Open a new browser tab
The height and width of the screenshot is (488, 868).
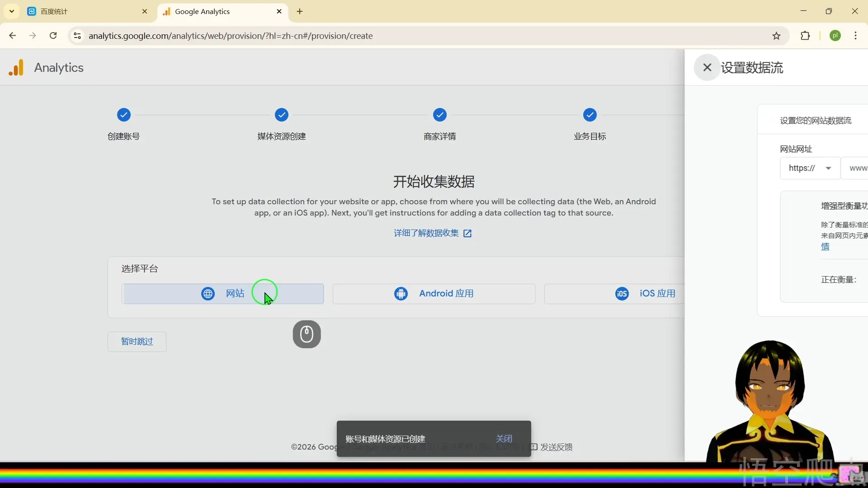[x=300, y=12]
